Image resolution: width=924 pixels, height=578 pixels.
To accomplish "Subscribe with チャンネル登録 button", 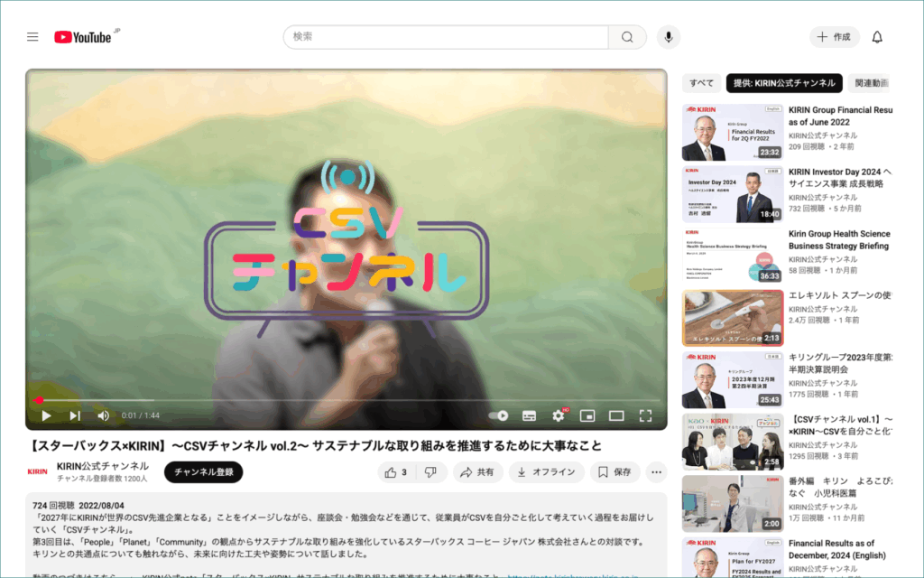I will point(203,472).
